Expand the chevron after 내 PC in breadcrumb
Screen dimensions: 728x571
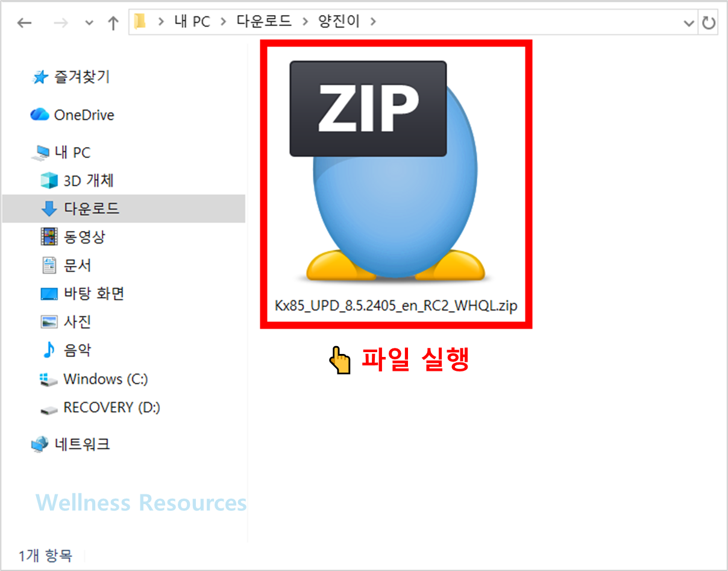point(224,22)
